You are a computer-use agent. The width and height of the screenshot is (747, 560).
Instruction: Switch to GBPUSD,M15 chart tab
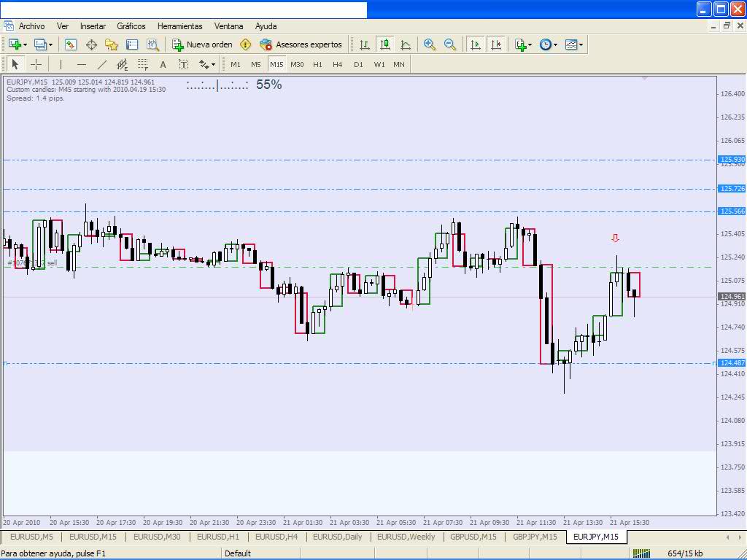473,537
